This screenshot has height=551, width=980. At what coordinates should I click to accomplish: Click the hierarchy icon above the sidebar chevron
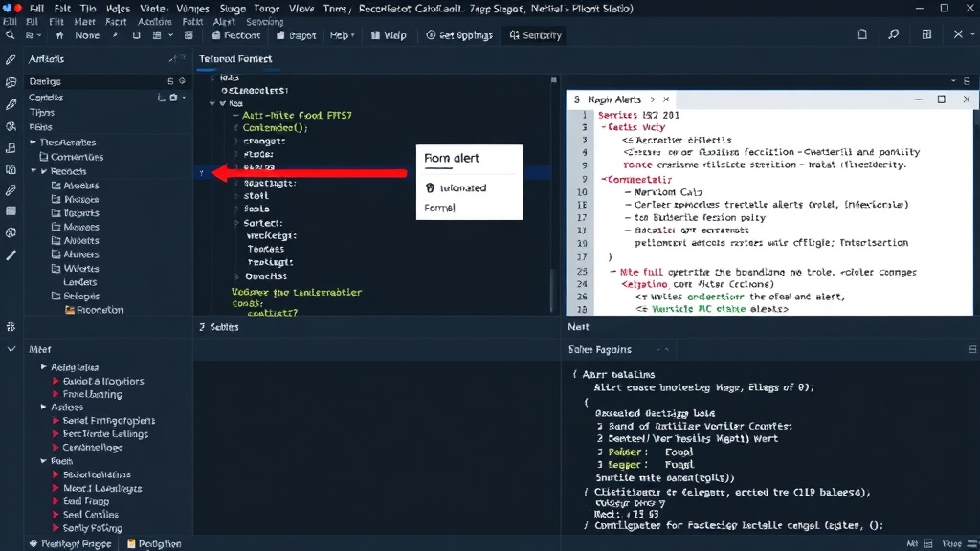(11, 327)
